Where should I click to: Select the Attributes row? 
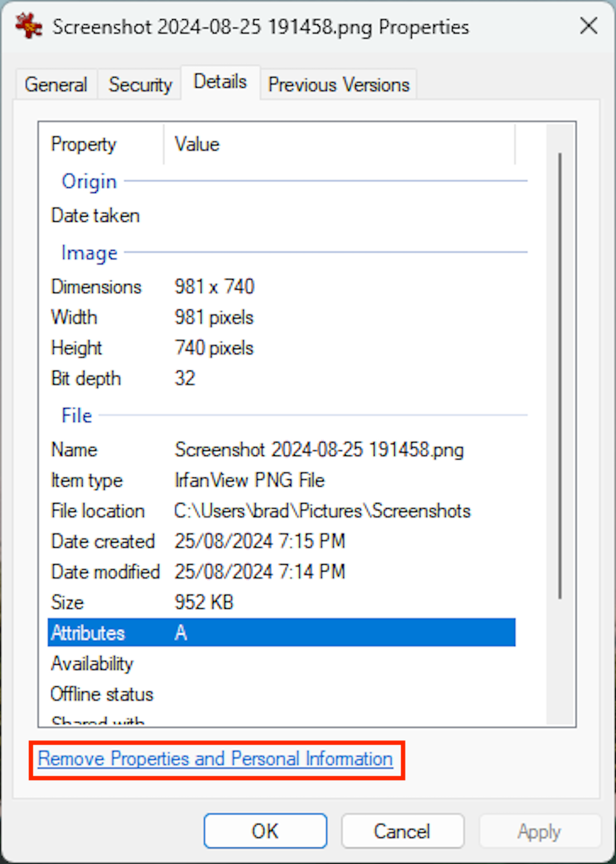click(x=281, y=632)
